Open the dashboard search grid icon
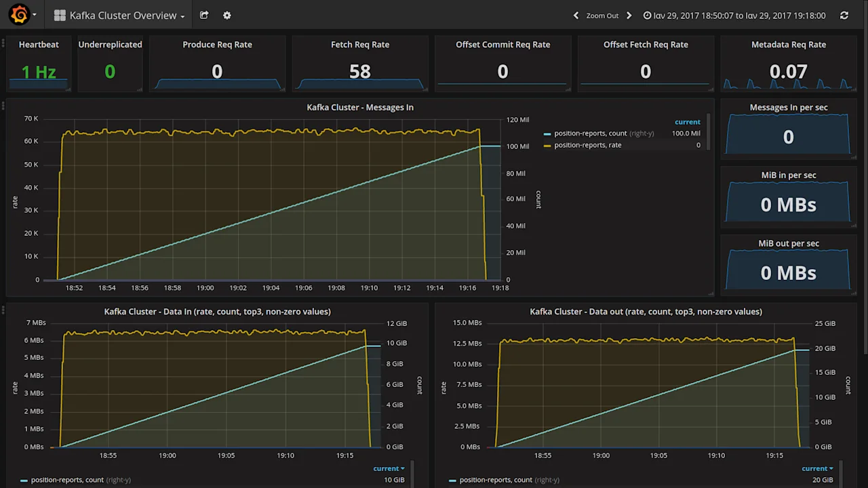The image size is (868, 488). coord(60,15)
